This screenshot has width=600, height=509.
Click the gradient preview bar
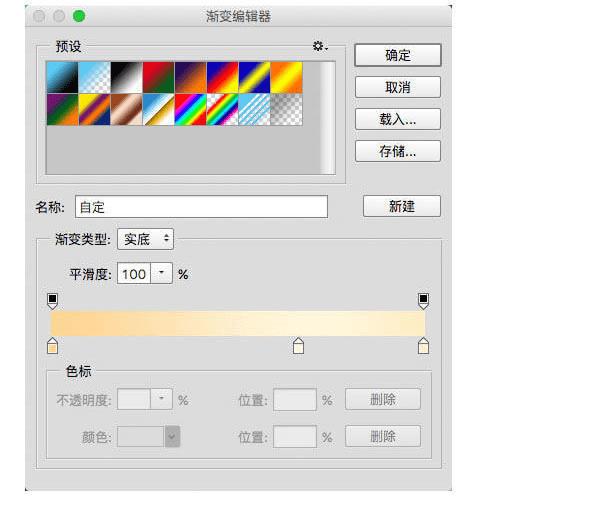coord(238,323)
